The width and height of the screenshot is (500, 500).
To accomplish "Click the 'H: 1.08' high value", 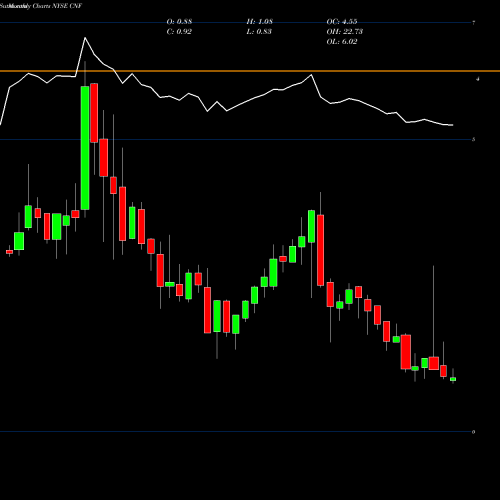I will click(x=260, y=22).
